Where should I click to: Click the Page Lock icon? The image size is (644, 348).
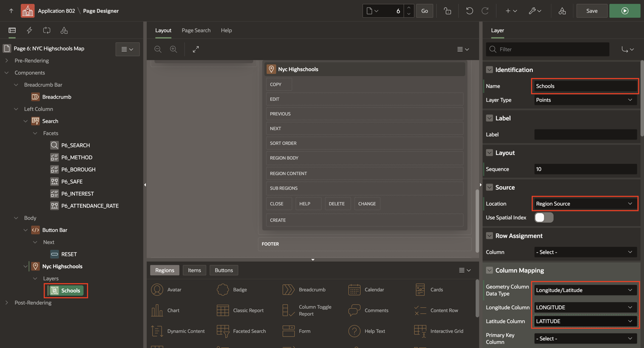click(x=447, y=11)
